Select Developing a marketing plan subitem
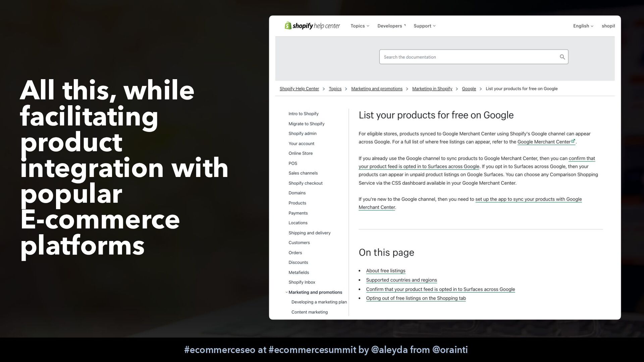 point(319,302)
